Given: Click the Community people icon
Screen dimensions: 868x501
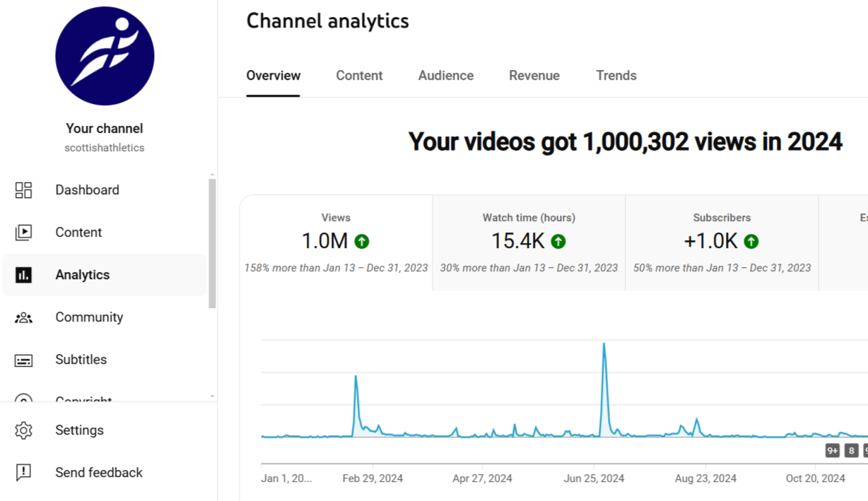Looking at the screenshot, I should (x=23, y=317).
